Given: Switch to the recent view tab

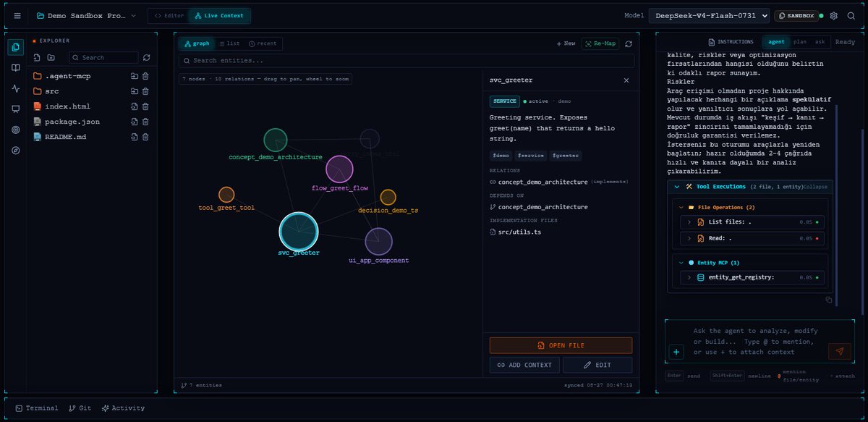Looking at the screenshot, I should tap(263, 43).
